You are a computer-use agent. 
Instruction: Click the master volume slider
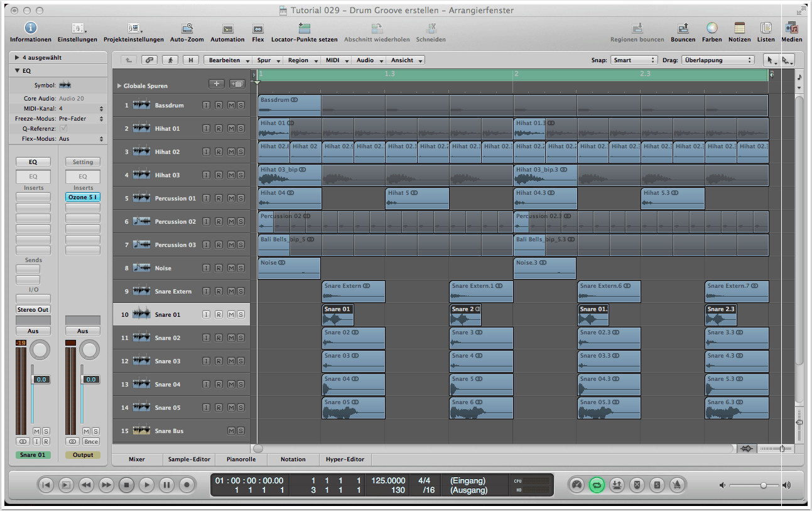[x=763, y=485]
